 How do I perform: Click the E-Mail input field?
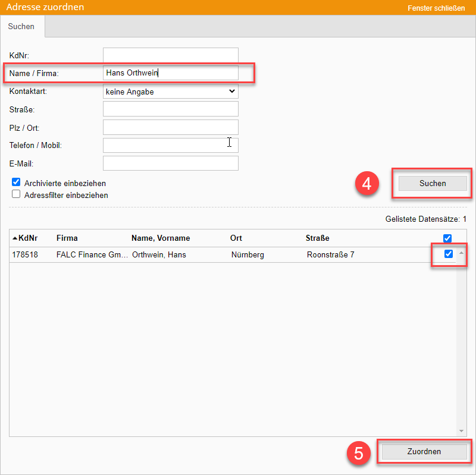point(170,163)
